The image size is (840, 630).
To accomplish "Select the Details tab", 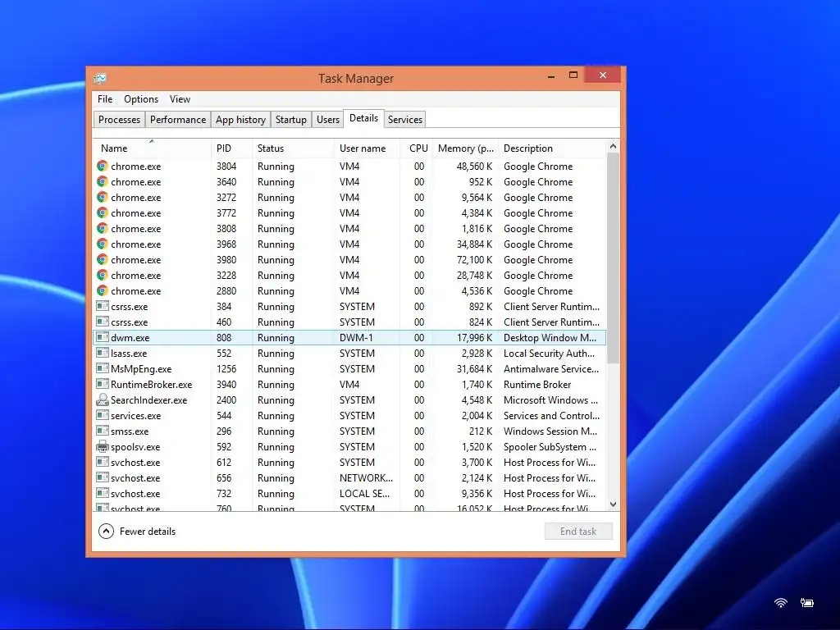I will [x=363, y=118].
